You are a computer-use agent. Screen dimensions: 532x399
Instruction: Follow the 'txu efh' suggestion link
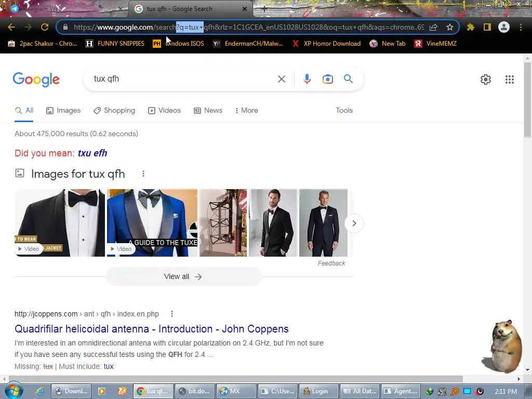pyautogui.click(x=92, y=153)
